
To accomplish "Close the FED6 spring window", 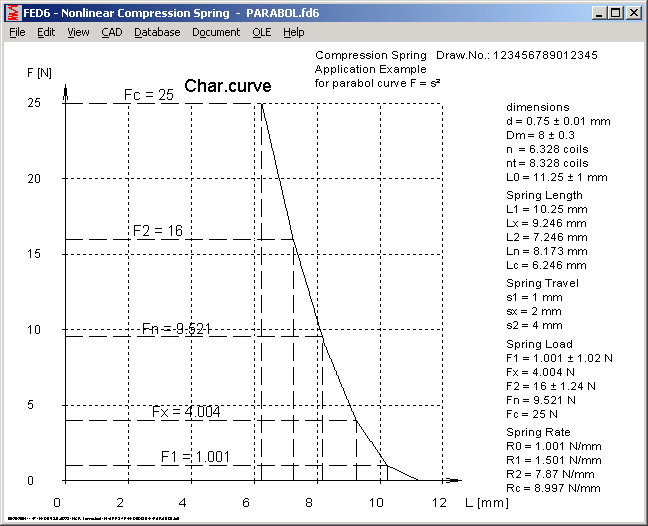I will 634,13.
